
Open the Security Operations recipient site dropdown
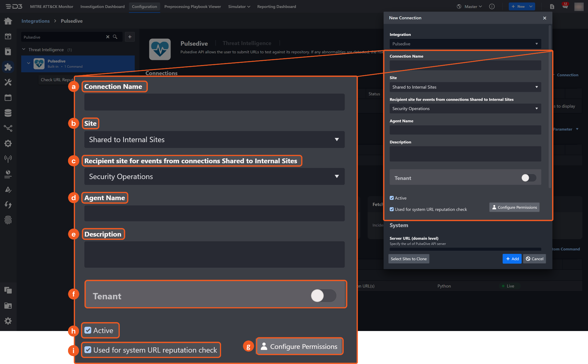pos(465,109)
